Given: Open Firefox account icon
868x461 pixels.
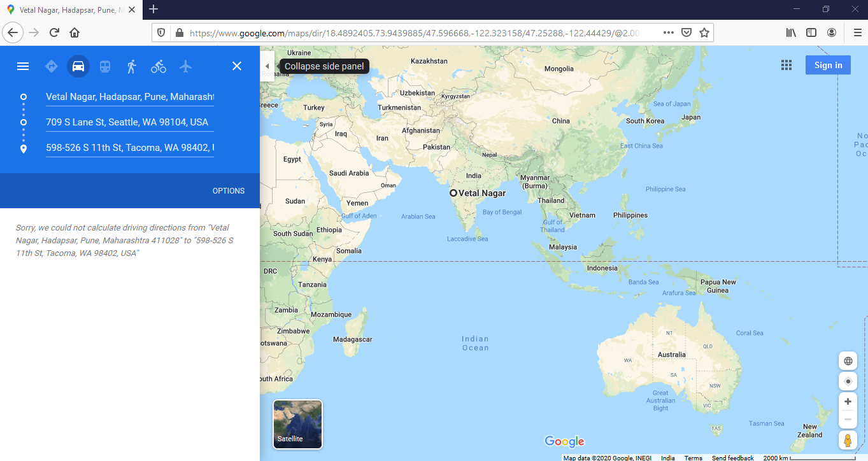Looking at the screenshot, I should coord(832,32).
